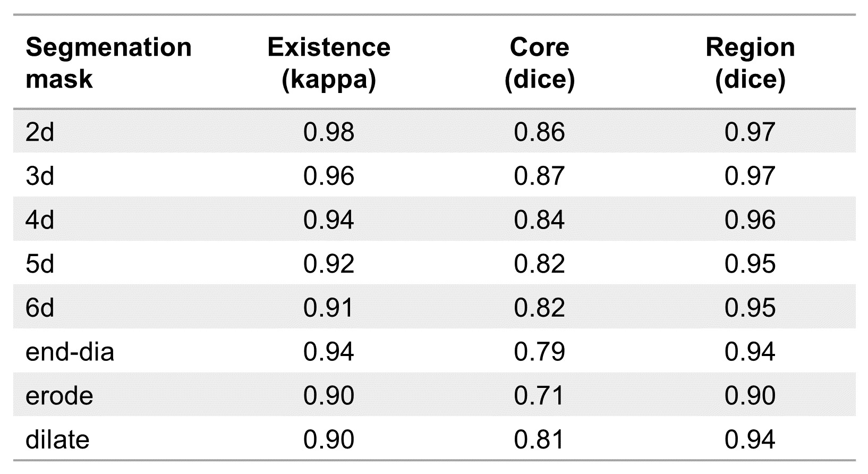Click the "Existence (kappa)" column header
The height and width of the screenshot is (474, 868).
(329, 63)
